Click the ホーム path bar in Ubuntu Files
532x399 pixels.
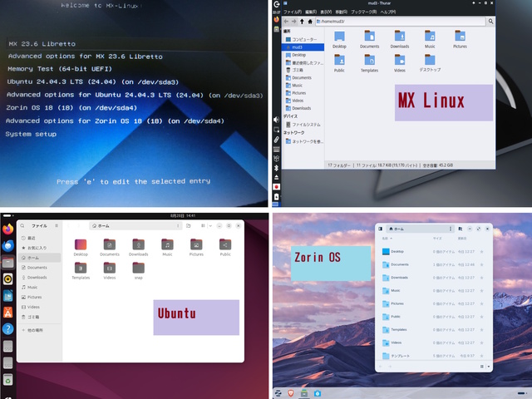(135, 225)
